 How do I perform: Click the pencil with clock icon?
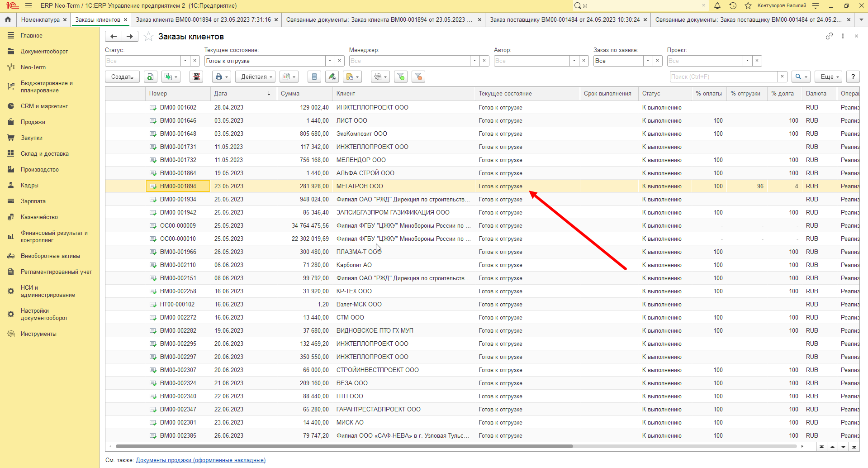pyautogui.click(x=332, y=77)
